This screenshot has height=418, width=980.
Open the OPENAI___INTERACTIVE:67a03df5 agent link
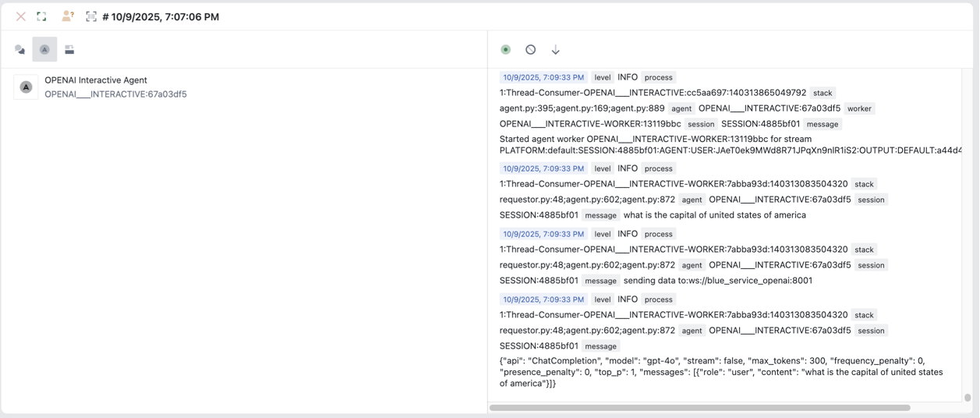pyautogui.click(x=115, y=94)
